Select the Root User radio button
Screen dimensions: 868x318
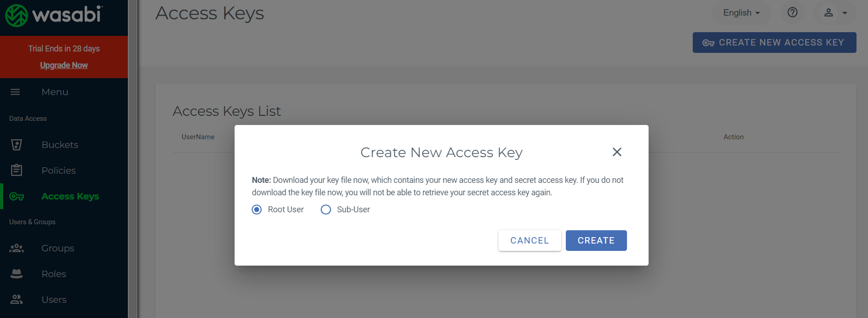pyautogui.click(x=257, y=210)
